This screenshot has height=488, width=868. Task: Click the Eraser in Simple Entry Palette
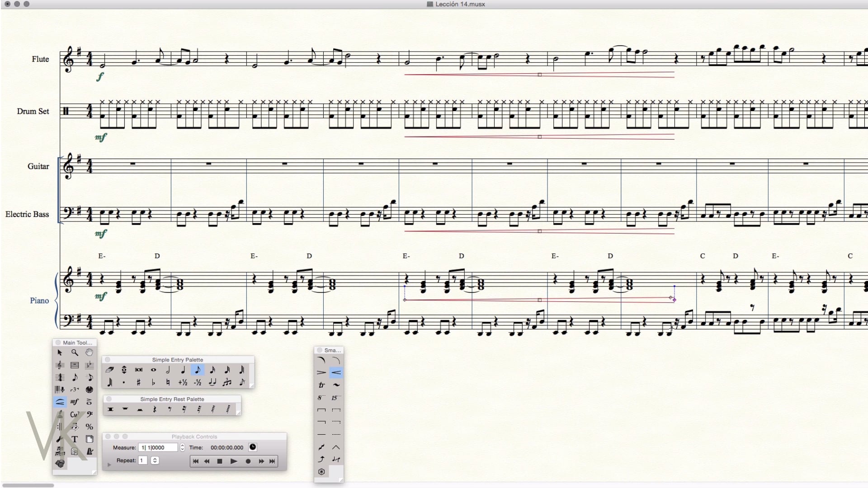(109, 370)
